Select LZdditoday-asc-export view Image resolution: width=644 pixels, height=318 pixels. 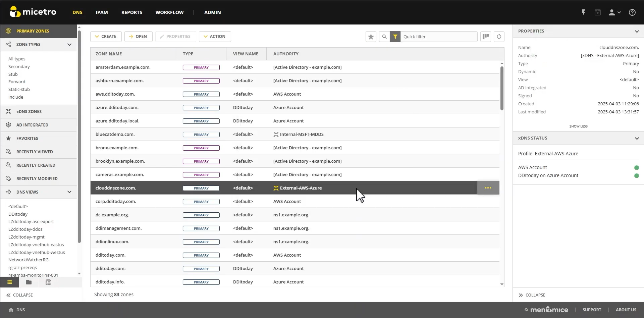coord(31,222)
